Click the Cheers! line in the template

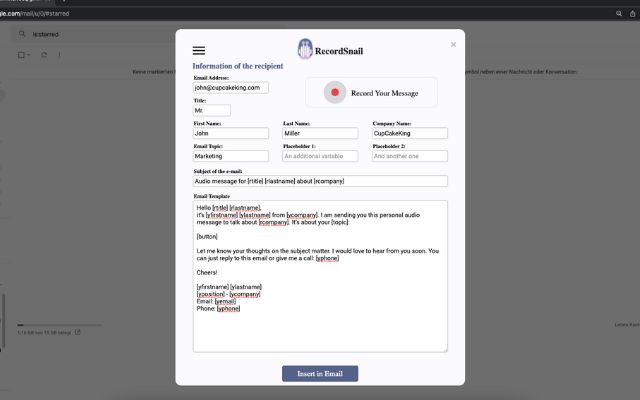207,273
